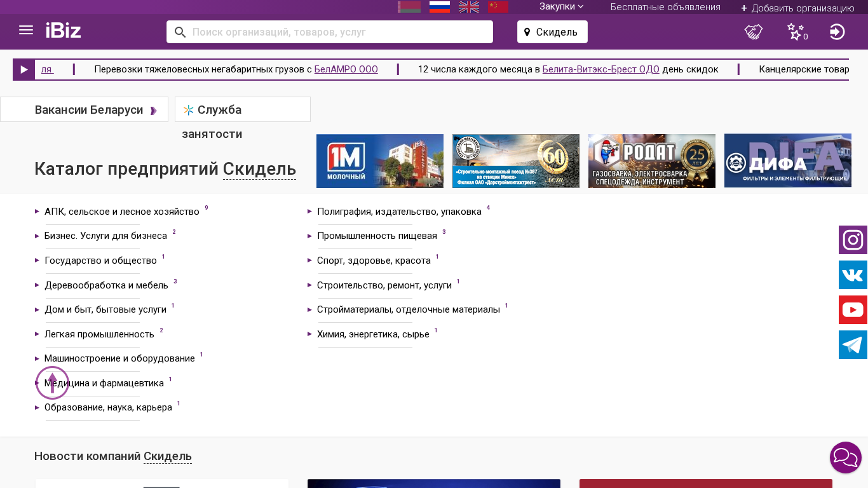Open the Telegram social link
This screenshot has height=488, width=868.
(x=853, y=345)
